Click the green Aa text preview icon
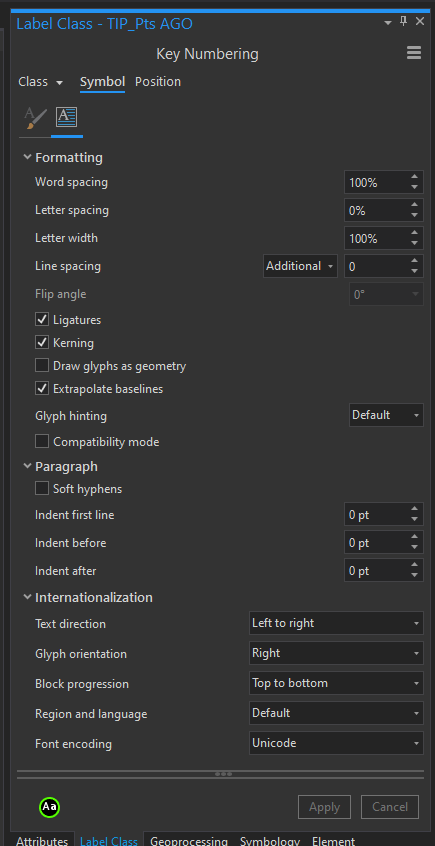The height and width of the screenshot is (846, 435). (x=49, y=807)
